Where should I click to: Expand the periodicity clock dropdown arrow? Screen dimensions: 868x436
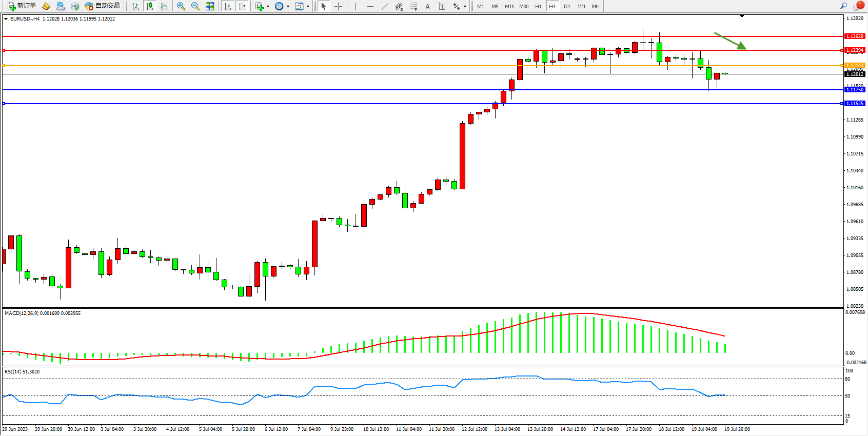pos(288,7)
